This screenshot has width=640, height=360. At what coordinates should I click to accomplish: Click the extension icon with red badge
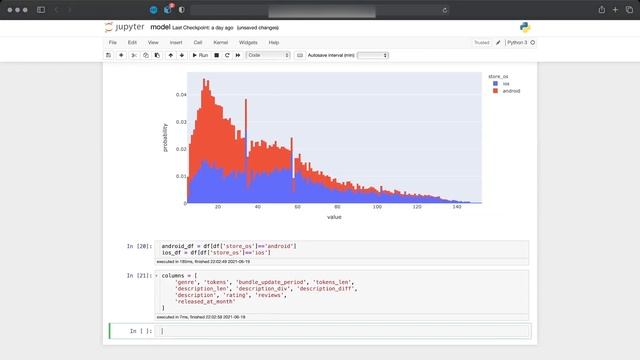(168, 9)
